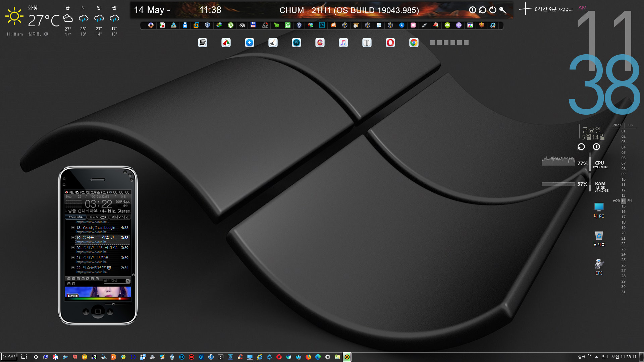Image resolution: width=644 pixels, height=362 pixels.
Task: Click the playlist scrollbar knob in the player
Action: click(133, 275)
